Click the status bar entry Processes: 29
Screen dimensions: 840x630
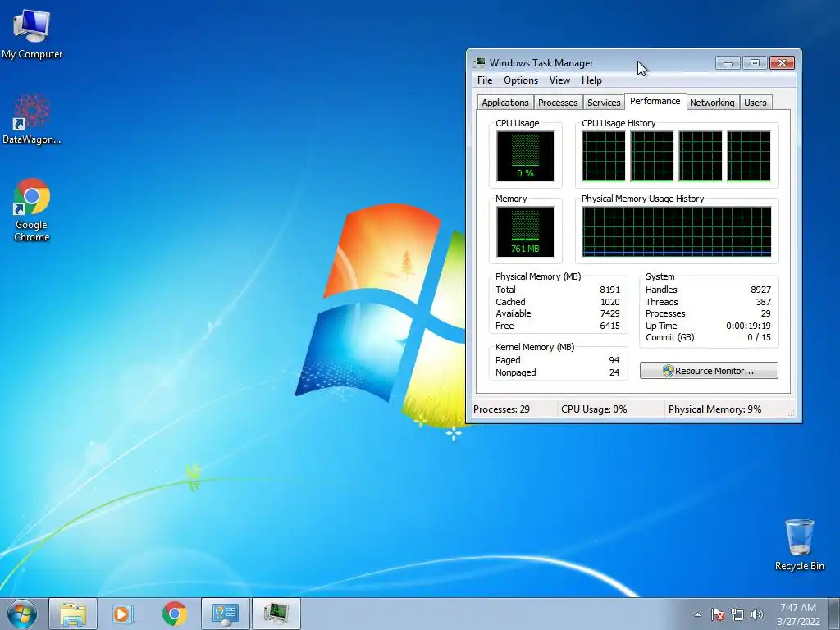pyautogui.click(x=501, y=409)
